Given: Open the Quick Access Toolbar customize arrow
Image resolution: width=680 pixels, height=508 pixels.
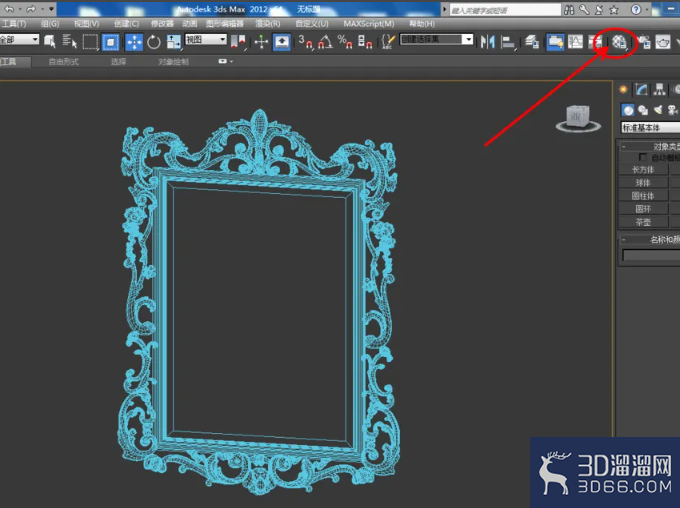Looking at the screenshot, I should (x=51, y=9).
